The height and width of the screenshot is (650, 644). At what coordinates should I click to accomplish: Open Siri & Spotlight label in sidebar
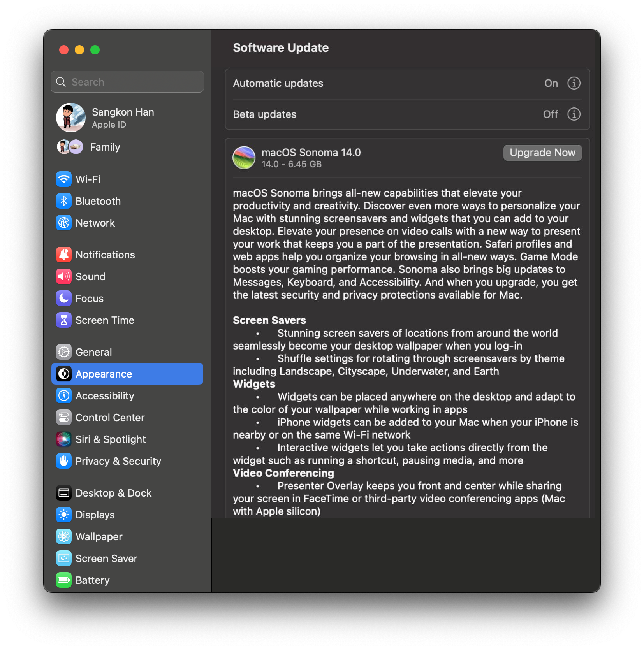pyautogui.click(x=111, y=439)
